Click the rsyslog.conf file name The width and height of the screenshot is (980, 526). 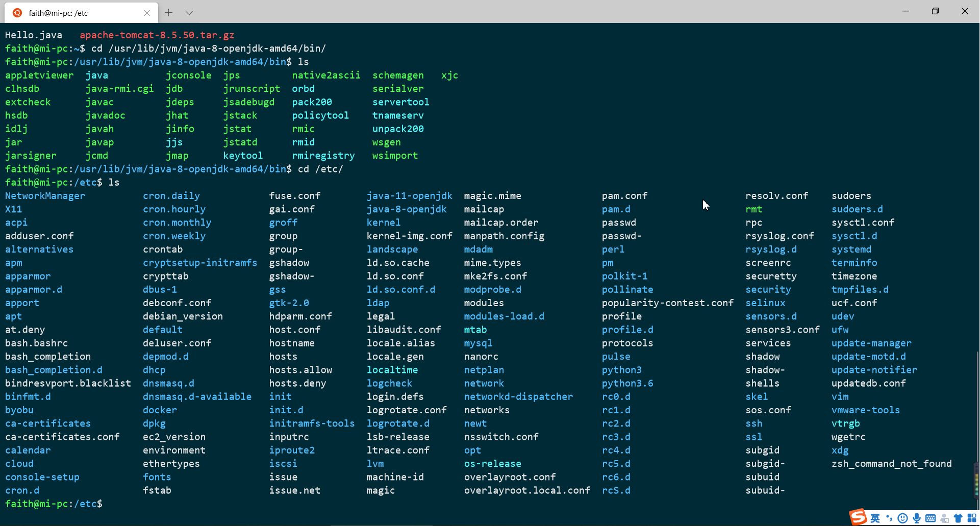[780, 236]
